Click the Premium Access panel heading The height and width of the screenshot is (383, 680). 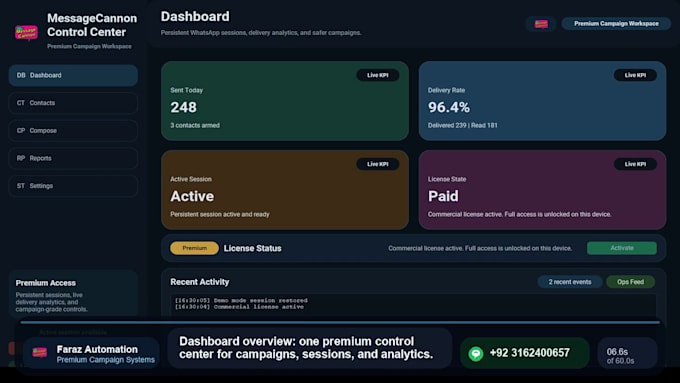(46, 283)
